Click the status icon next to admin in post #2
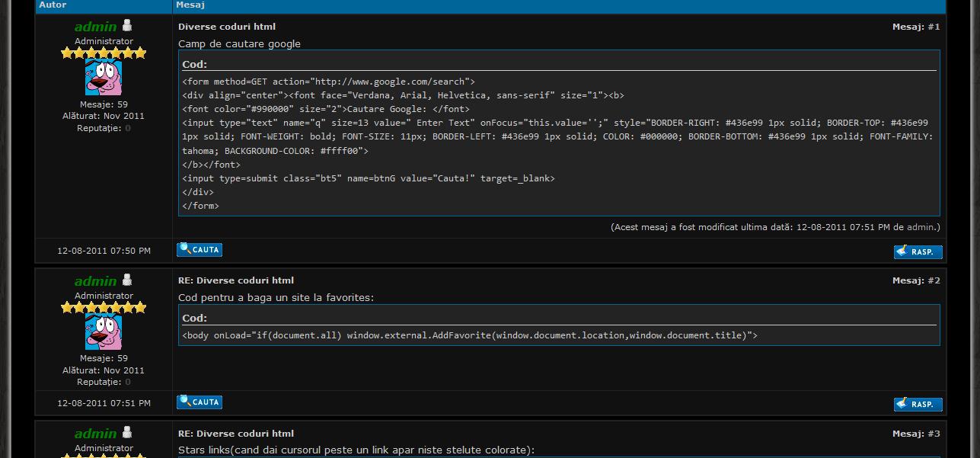This screenshot has width=980, height=458. click(x=127, y=280)
